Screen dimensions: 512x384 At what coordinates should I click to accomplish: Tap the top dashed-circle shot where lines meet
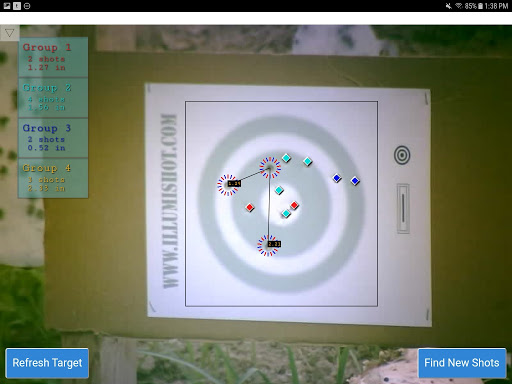270,168
